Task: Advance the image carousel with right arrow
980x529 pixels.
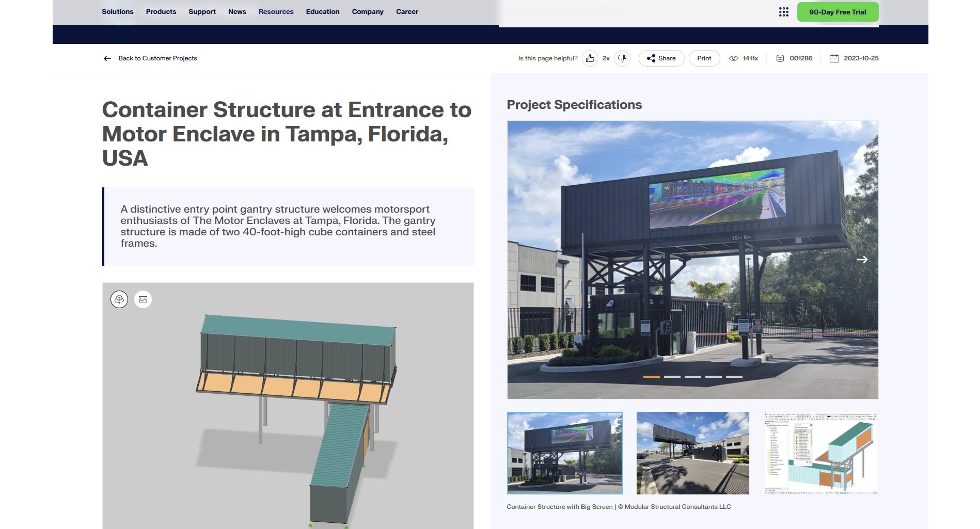Action: click(863, 260)
